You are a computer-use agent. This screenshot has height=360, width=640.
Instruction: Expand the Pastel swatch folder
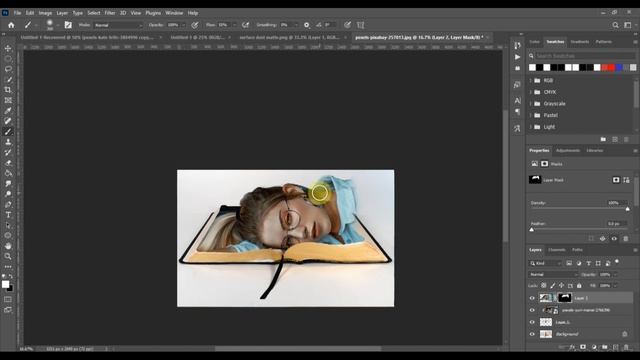[531, 115]
